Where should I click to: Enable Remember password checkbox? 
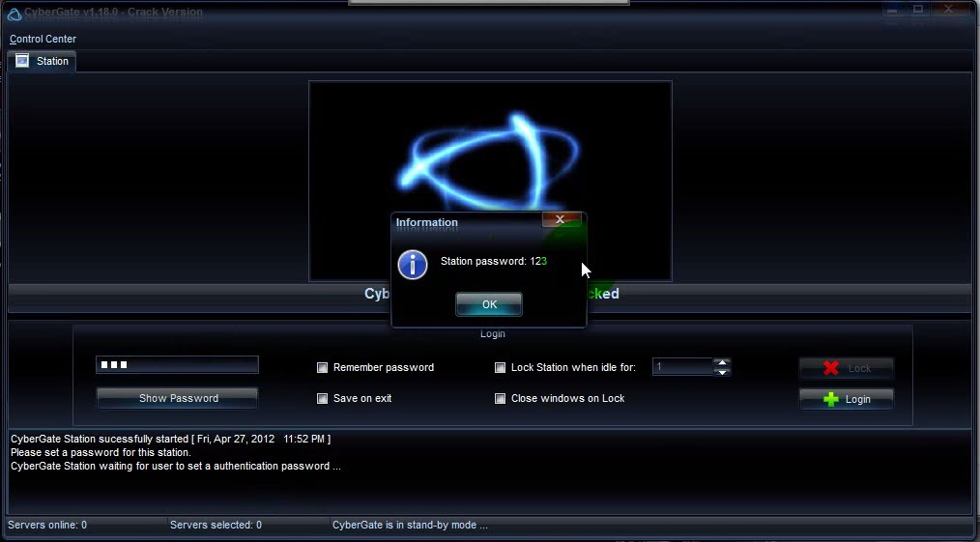coord(322,368)
